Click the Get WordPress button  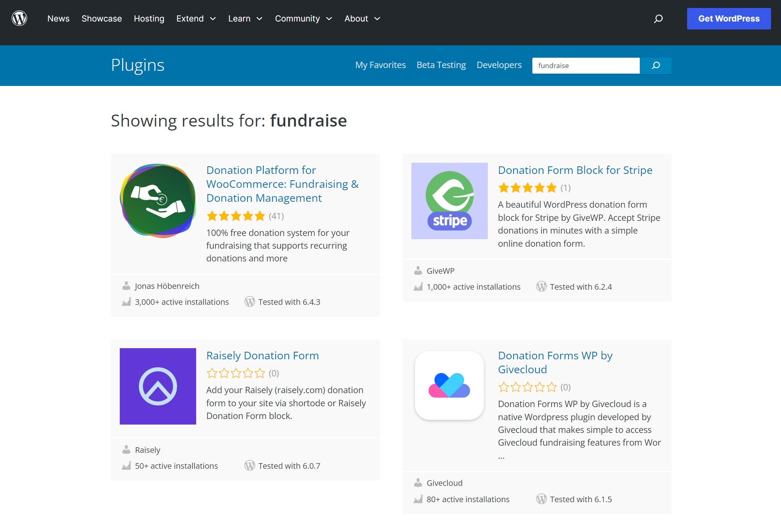coord(729,19)
